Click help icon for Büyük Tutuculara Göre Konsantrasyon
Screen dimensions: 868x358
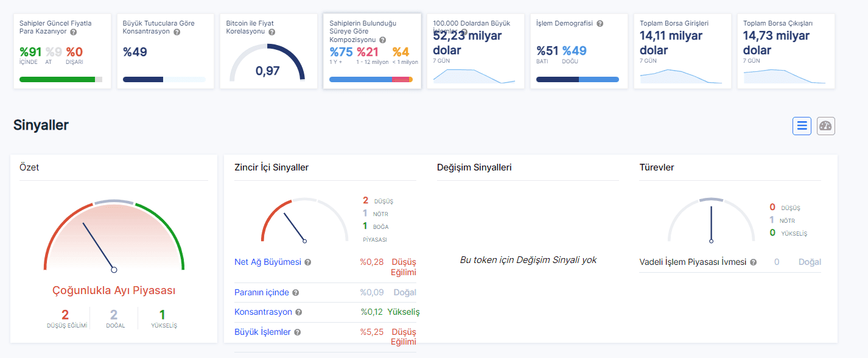click(177, 32)
